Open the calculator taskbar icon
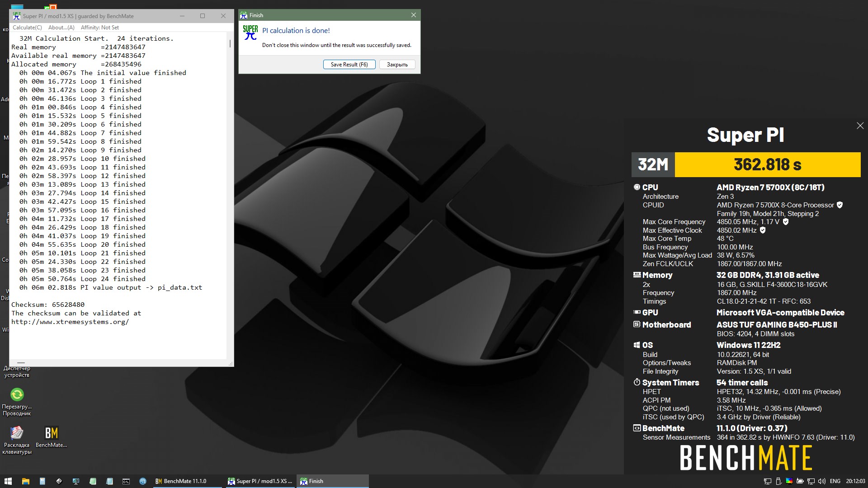The image size is (868, 488). point(42,481)
